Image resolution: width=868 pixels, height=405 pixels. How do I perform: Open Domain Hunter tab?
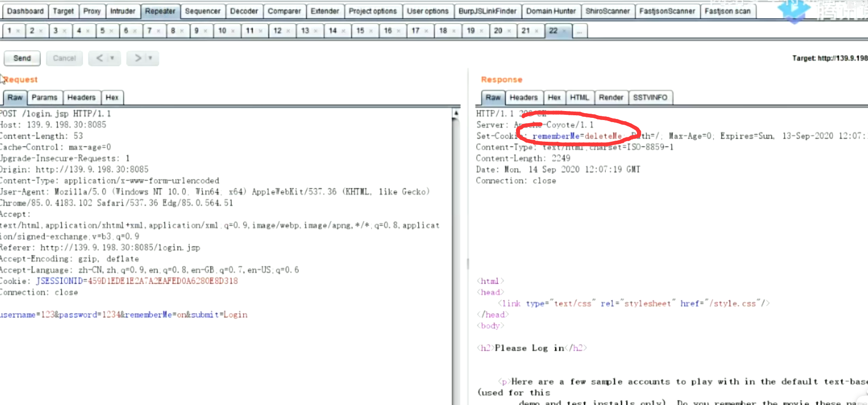(x=551, y=11)
